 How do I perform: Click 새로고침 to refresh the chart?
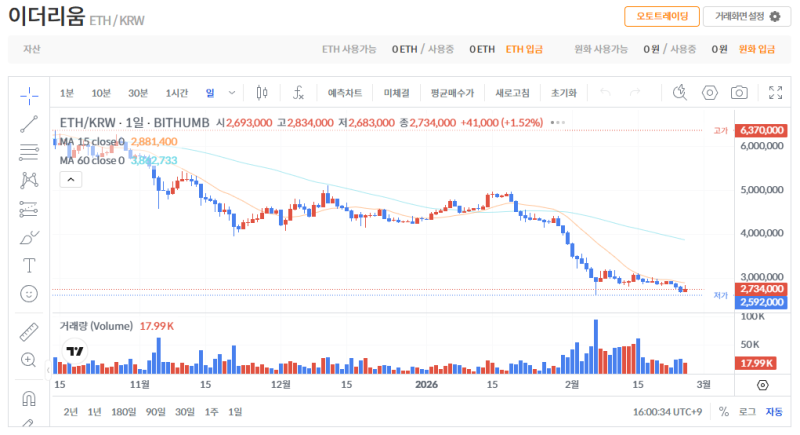tap(512, 93)
